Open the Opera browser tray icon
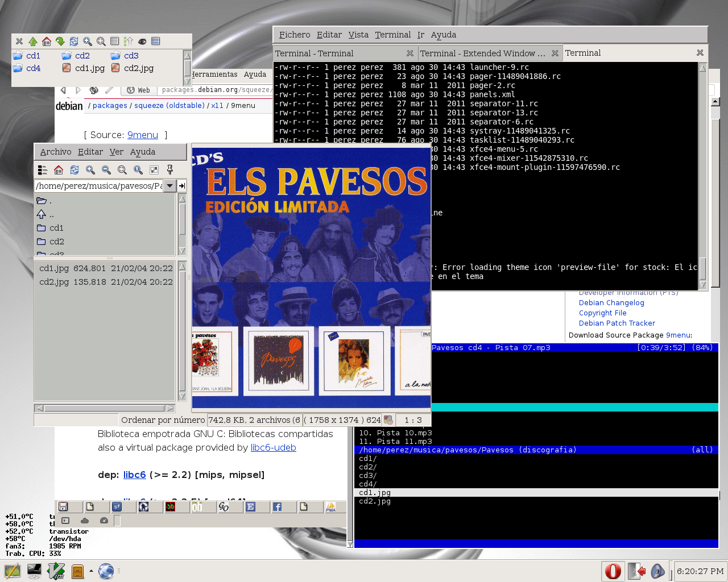This screenshot has width=728, height=582. click(x=613, y=571)
